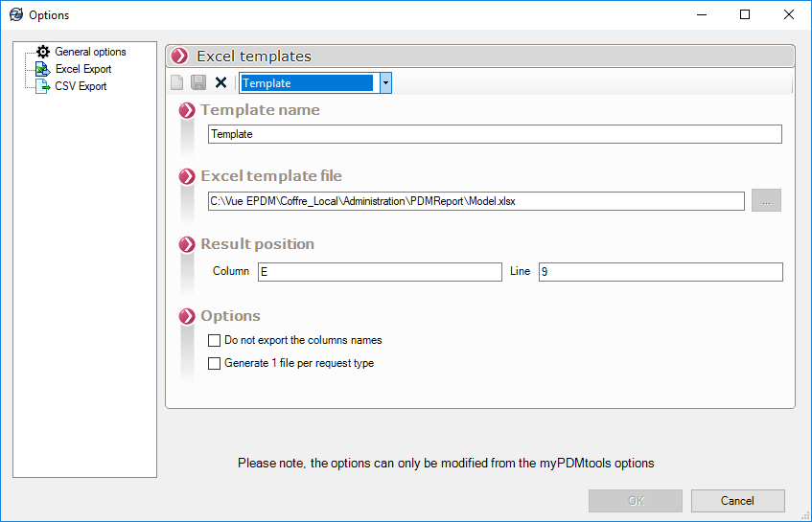
Task: Click into the Line number field
Action: pyautogui.click(x=660, y=272)
